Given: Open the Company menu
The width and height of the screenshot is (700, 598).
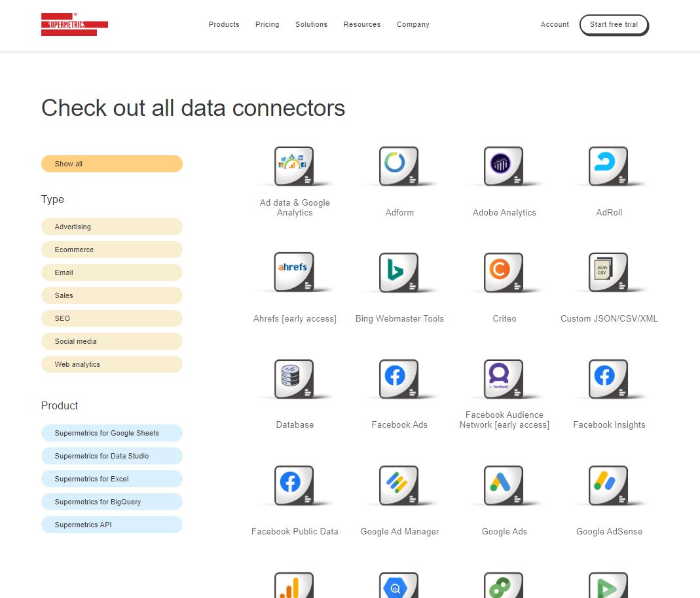Looking at the screenshot, I should [x=413, y=25].
